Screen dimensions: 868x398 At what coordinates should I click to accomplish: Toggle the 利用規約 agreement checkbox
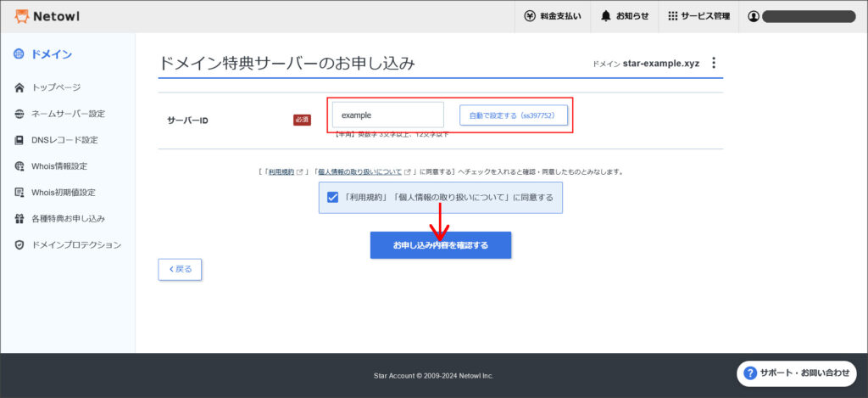coord(332,198)
